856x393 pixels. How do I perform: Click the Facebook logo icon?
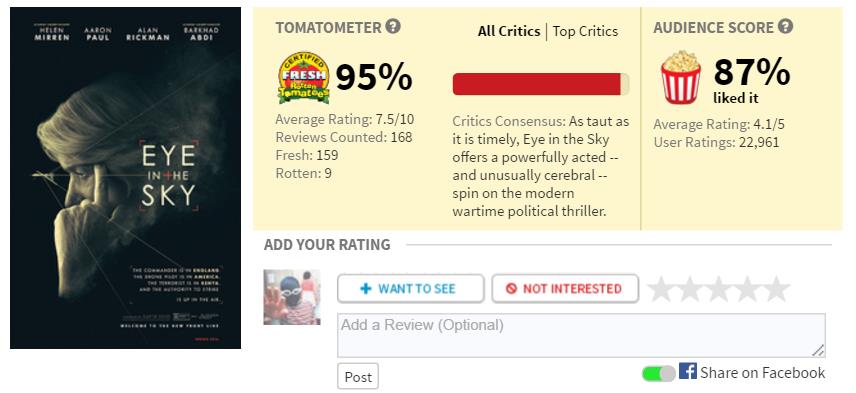[x=688, y=371]
